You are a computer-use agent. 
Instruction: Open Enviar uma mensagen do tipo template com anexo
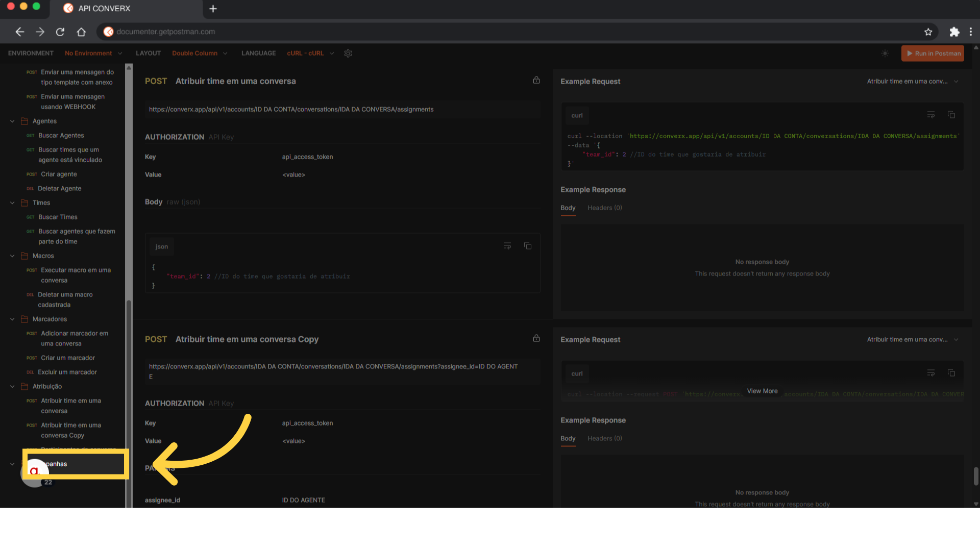click(77, 77)
